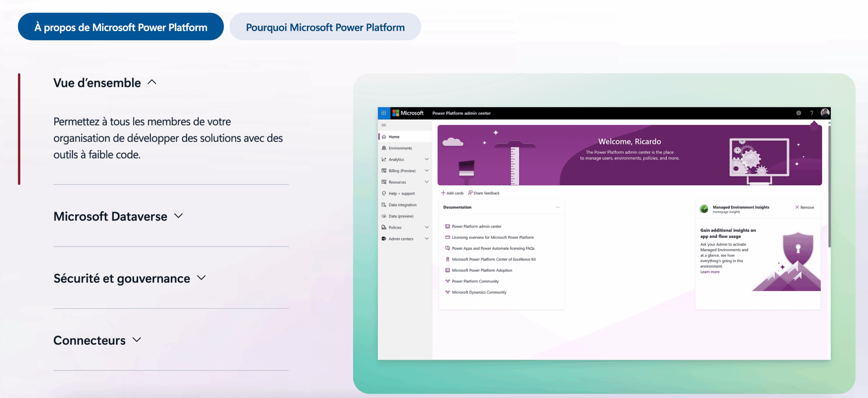Expand the Connecteurs section
Screen dimensions: 868x398
click(136, 340)
